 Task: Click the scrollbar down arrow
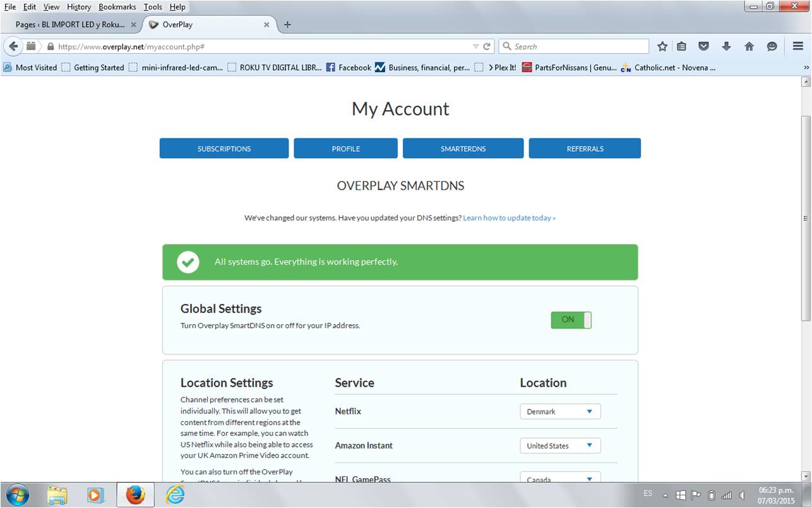point(806,476)
